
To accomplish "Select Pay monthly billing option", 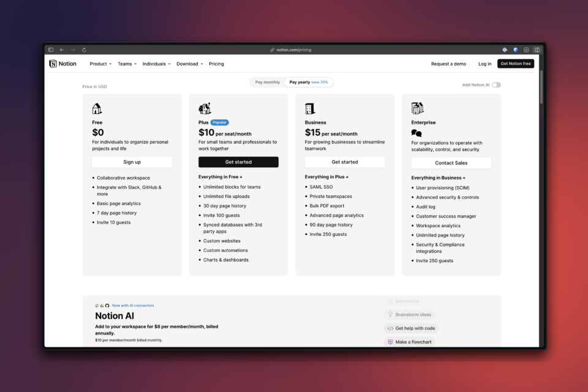I will (x=268, y=82).
